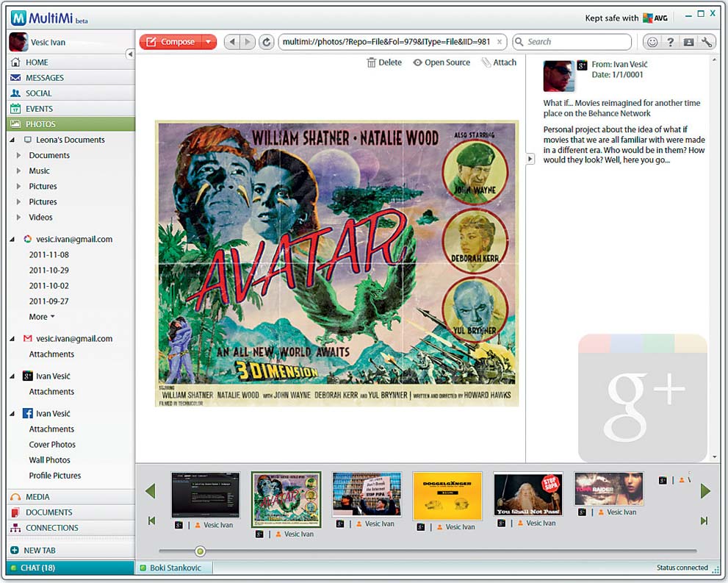Reload the page with refresh icon
This screenshot has height=583, width=728.
click(x=267, y=43)
